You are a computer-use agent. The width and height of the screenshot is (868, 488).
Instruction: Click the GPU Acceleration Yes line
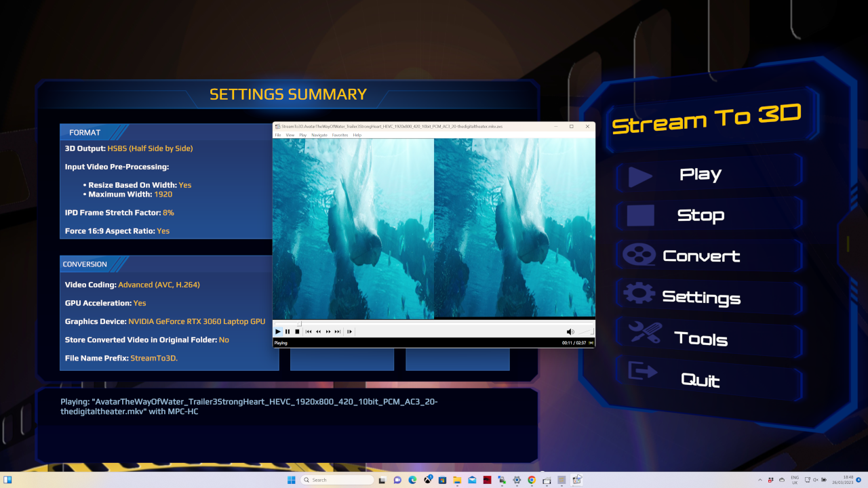coord(105,303)
